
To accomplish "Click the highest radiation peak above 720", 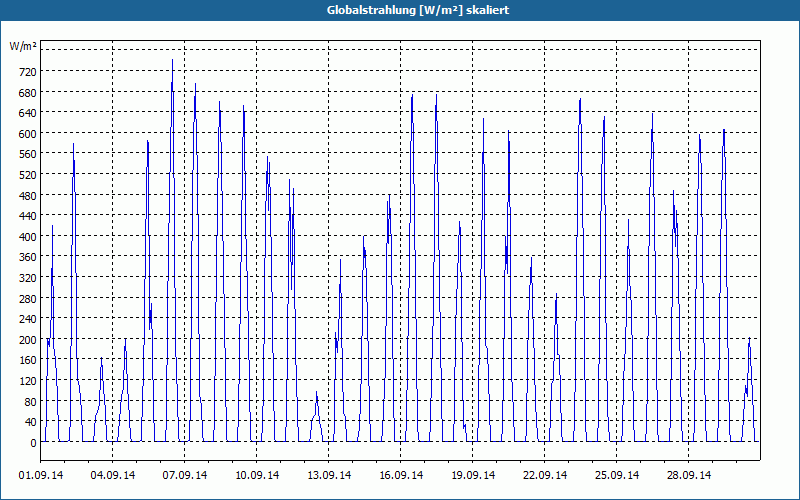I will pyautogui.click(x=172, y=61).
